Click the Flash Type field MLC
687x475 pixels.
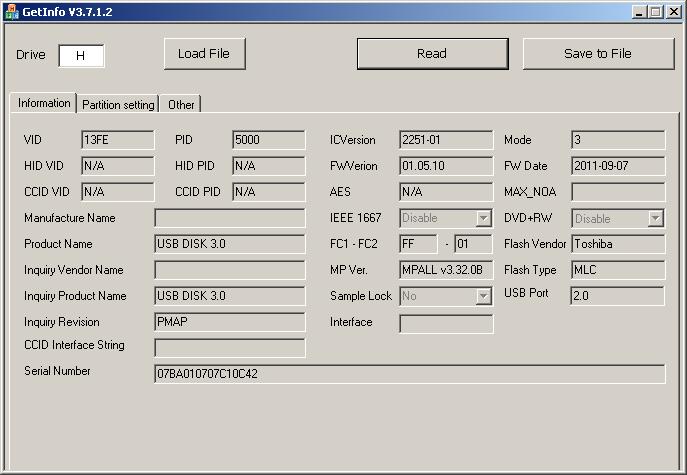coord(618,270)
